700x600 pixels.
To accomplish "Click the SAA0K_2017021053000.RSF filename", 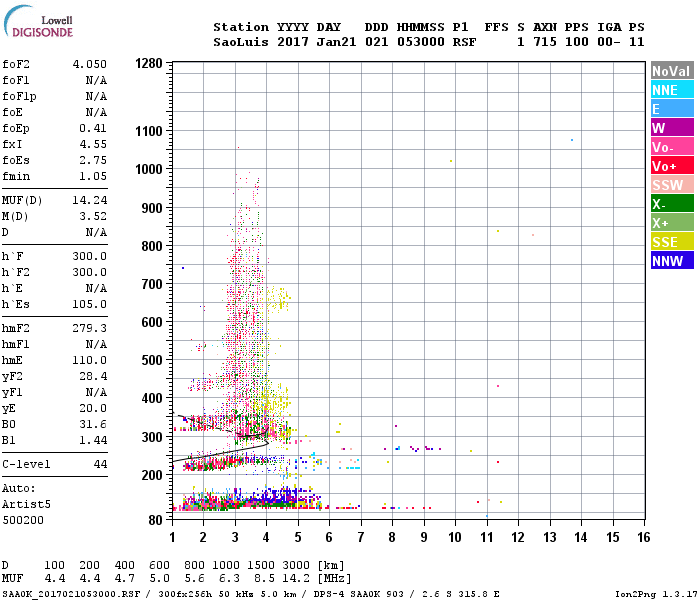I will 71,594.
